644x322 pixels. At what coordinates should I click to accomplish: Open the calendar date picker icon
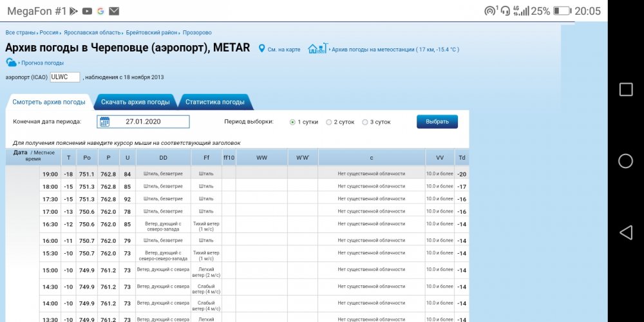click(105, 122)
